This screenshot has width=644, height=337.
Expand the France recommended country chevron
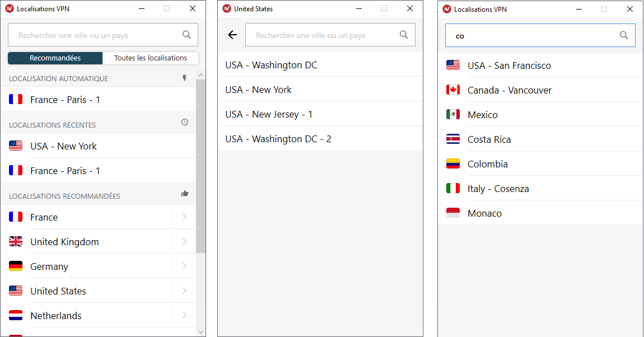(184, 217)
